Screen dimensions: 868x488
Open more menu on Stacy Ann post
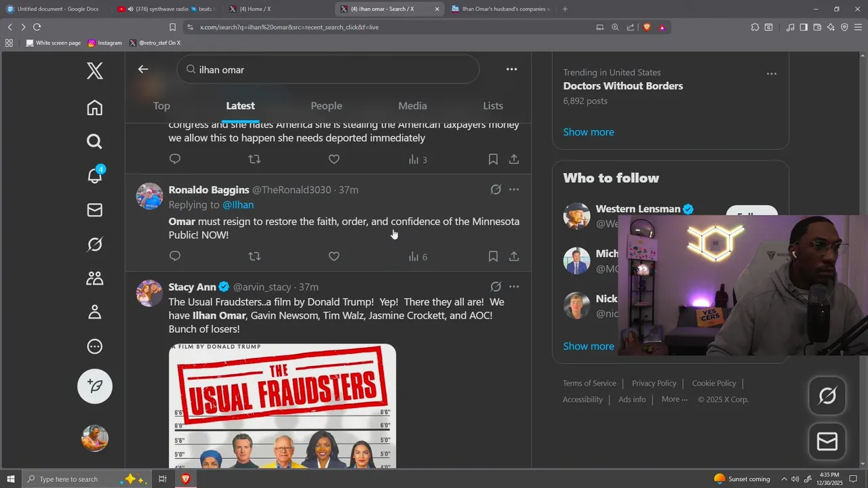point(514,287)
